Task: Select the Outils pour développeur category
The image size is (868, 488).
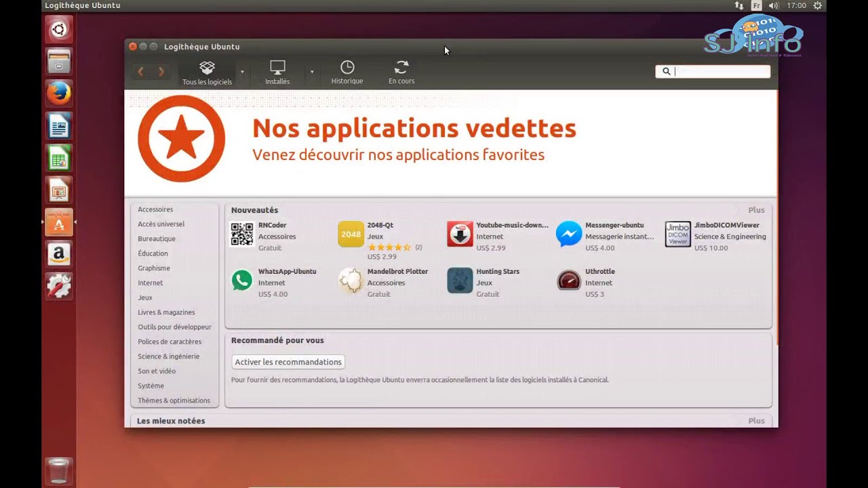Action: (x=174, y=327)
